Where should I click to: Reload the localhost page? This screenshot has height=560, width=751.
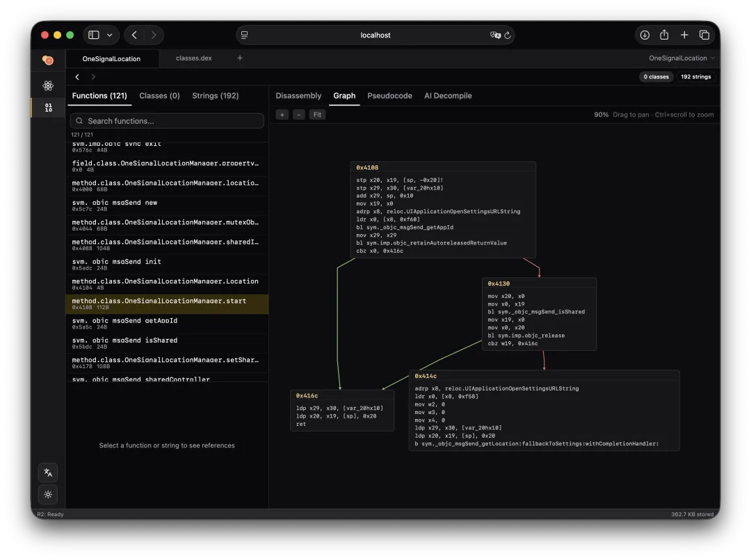point(508,35)
